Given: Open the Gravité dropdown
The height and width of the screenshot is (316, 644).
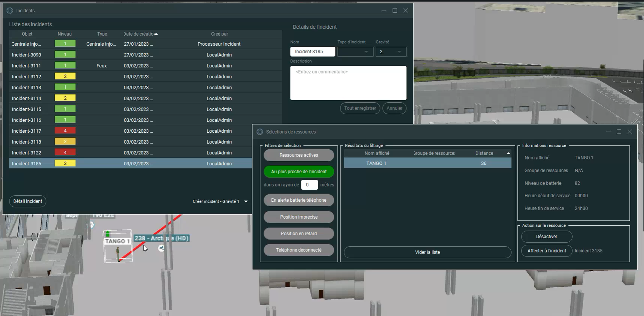Looking at the screenshot, I should [391, 51].
